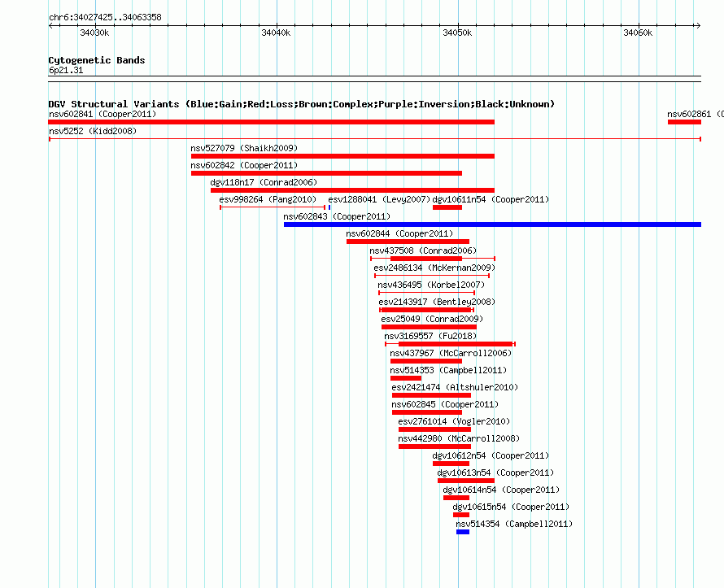Open the nsv514353 (Campbell2011) variant label

tap(448, 370)
